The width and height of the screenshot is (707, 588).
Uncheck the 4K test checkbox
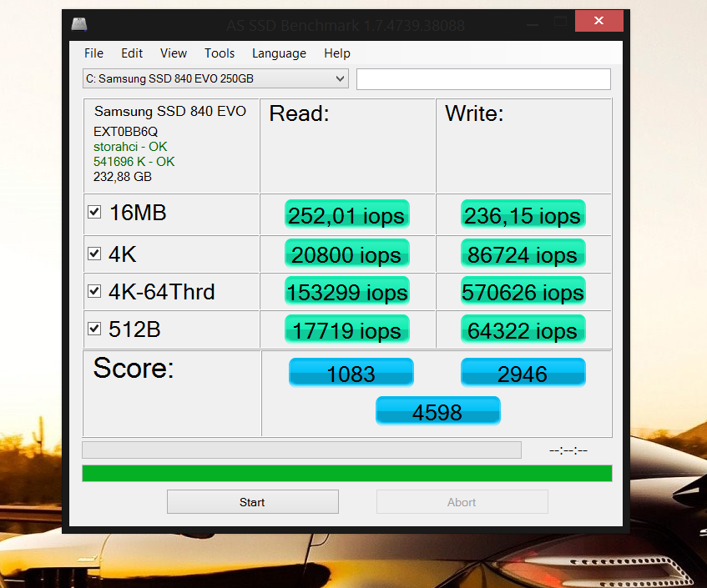tap(94, 254)
